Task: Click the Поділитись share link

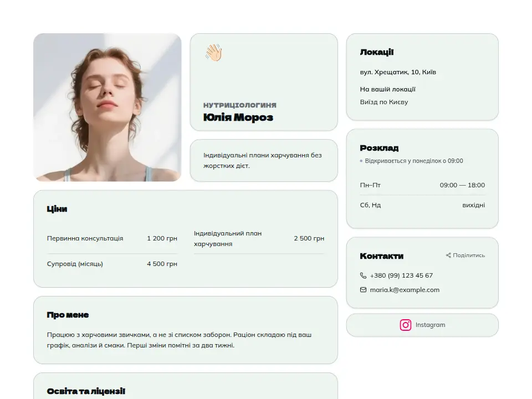Action: [x=465, y=255]
